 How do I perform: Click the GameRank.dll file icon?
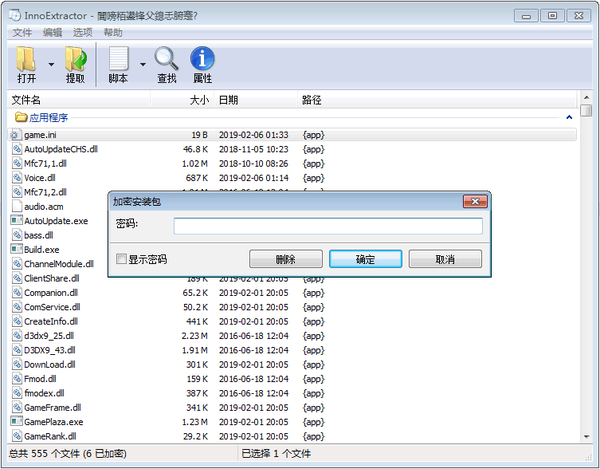pos(17,436)
